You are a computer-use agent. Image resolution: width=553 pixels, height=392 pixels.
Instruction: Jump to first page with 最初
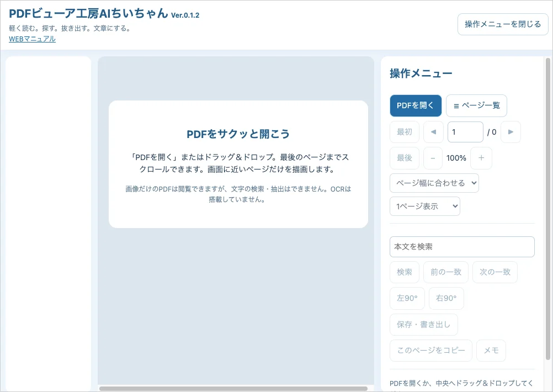[404, 132]
